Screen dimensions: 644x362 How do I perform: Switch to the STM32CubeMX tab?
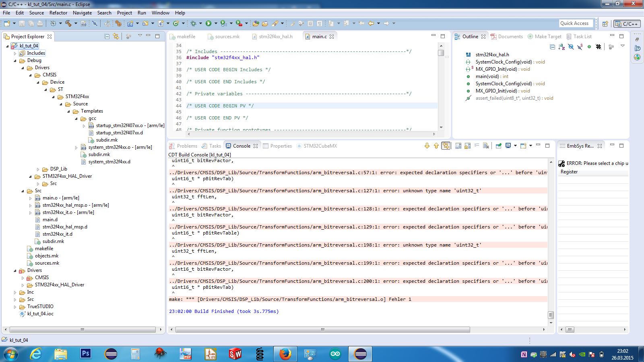[317, 146]
